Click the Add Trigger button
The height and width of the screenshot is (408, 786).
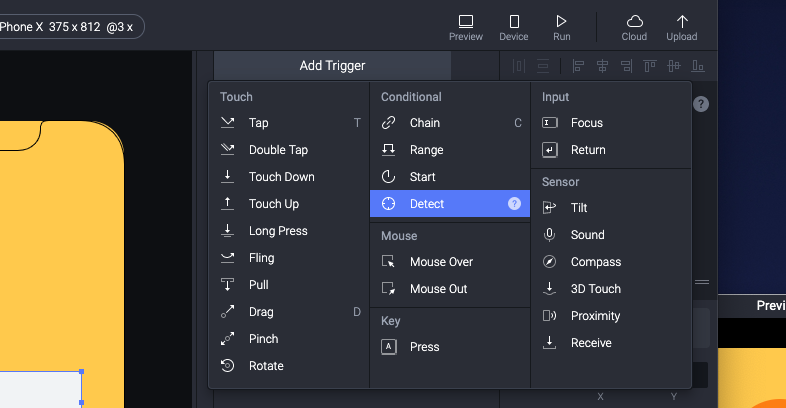coord(332,66)
